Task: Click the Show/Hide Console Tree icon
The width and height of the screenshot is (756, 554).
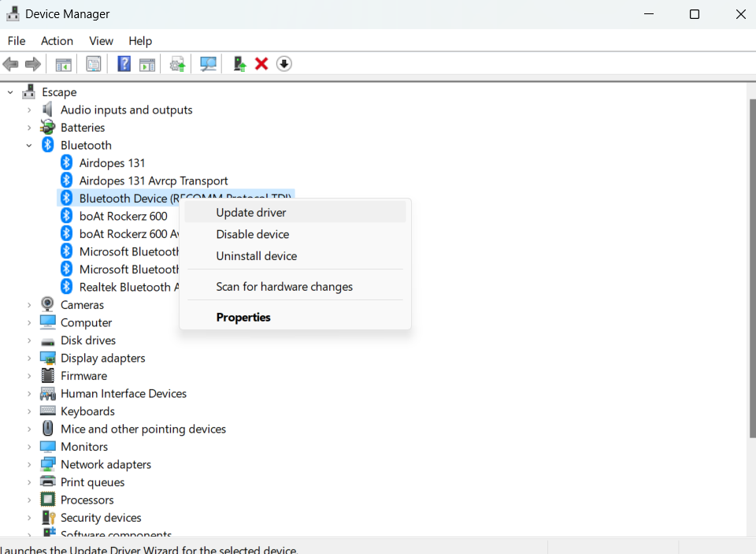Action: tap(64, 64)
